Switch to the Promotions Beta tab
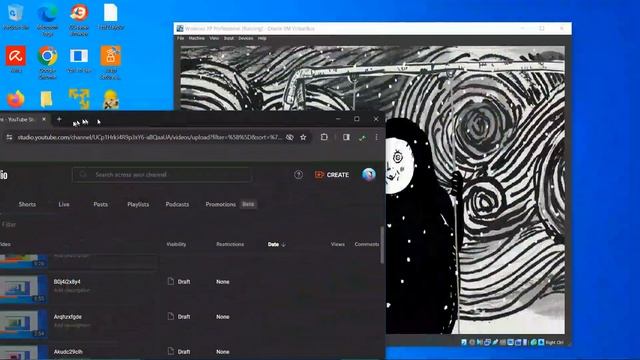Image resolution: width=640 pixels, height=360 pixels. coord(231,204)
